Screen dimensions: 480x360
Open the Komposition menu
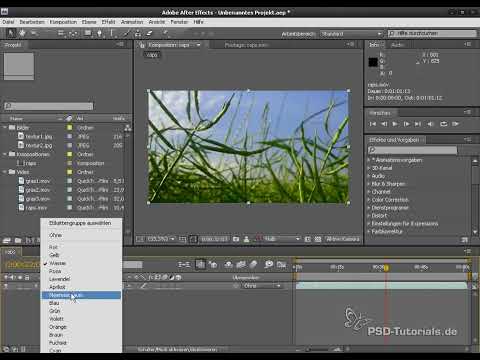(x=63, y=22)
